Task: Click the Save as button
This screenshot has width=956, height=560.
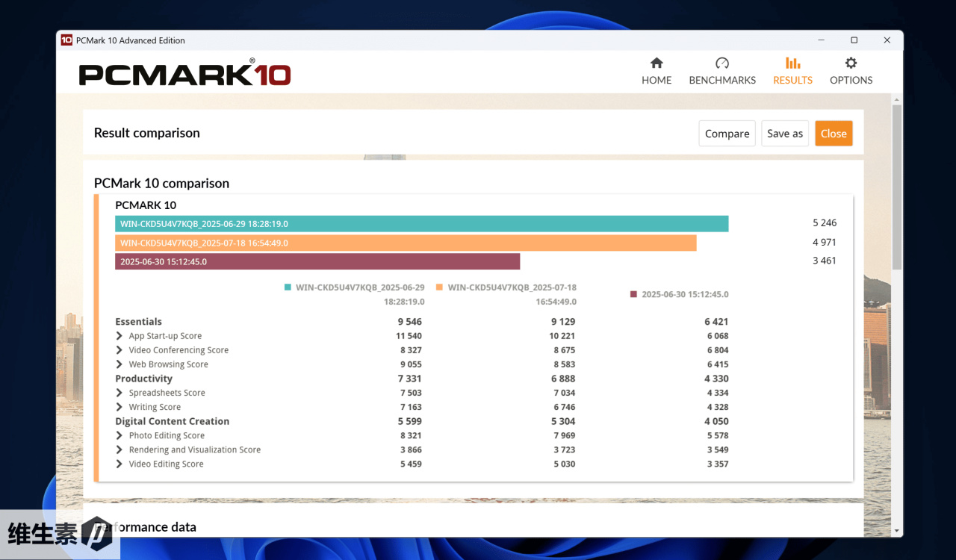Action: tap(785, 134)
